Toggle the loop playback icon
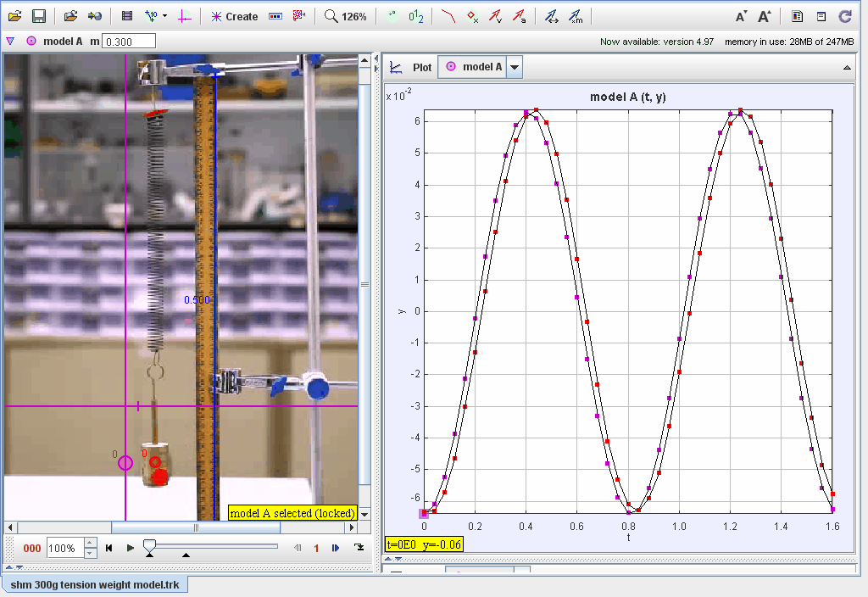Viewport: 868px width, 597px height. [x=359, y=548]
